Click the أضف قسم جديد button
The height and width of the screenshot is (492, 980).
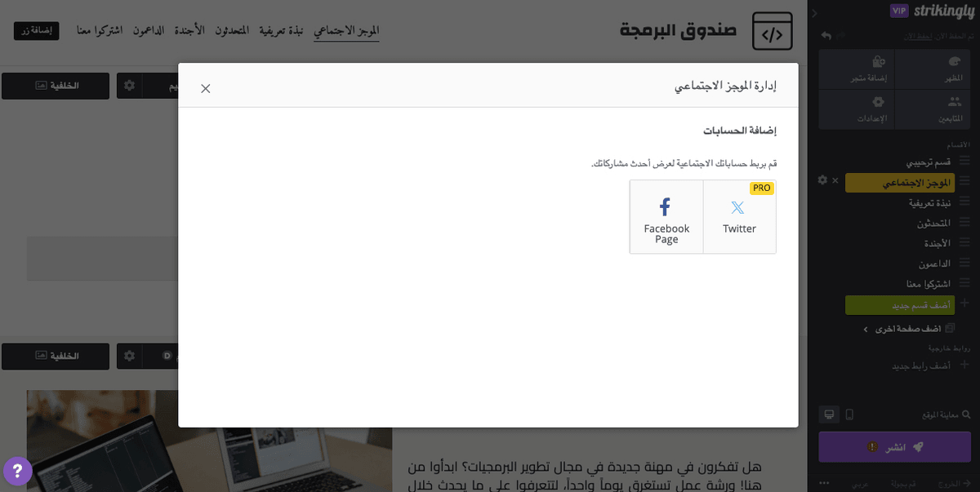point(899,305)
